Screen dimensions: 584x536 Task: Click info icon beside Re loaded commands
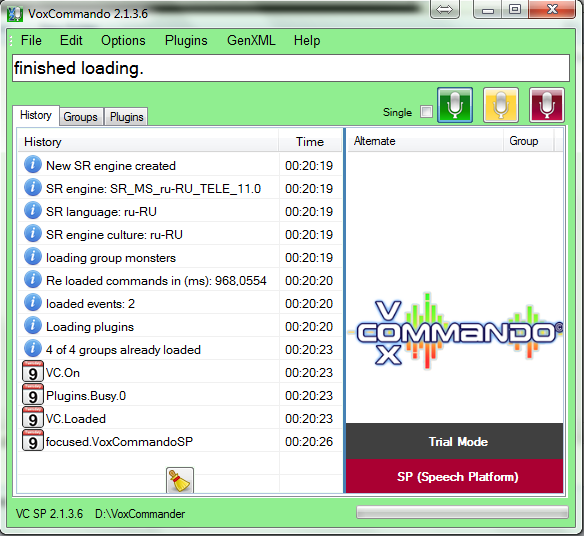point(33,280)
